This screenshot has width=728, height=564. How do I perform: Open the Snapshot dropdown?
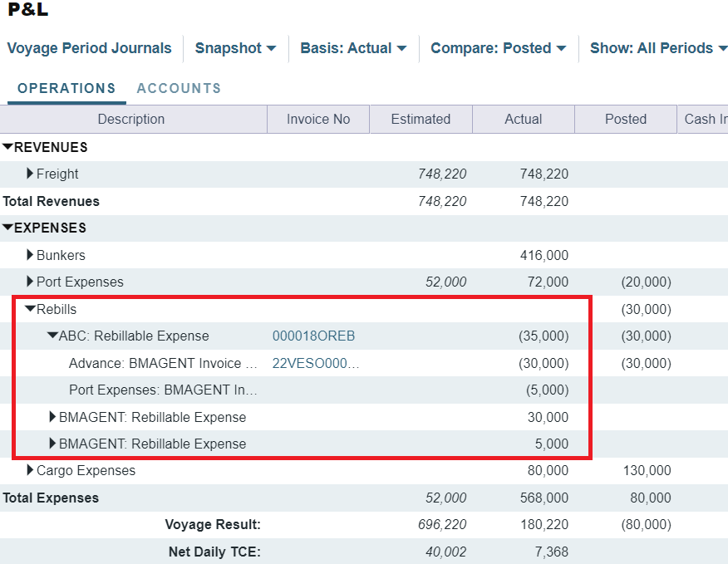[235, 48]
